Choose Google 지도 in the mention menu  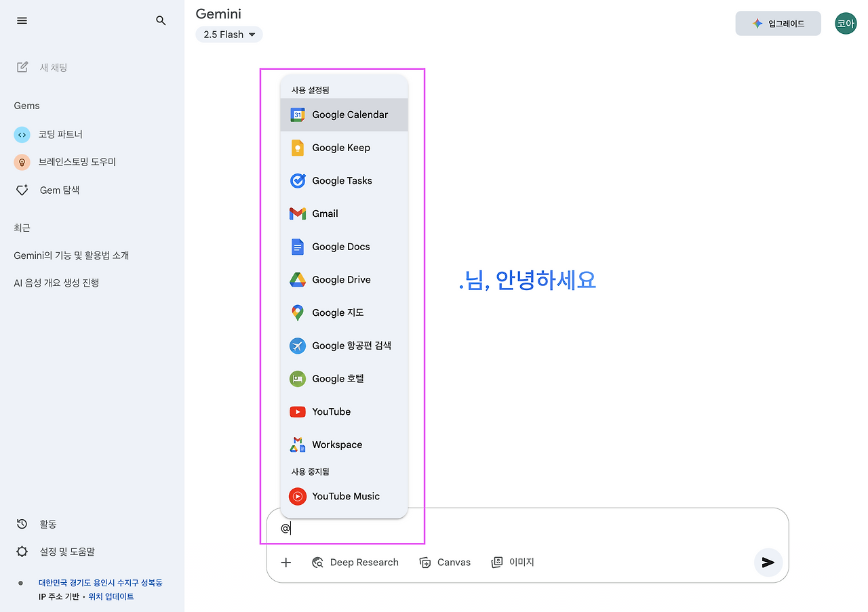[x=344, y=312]
